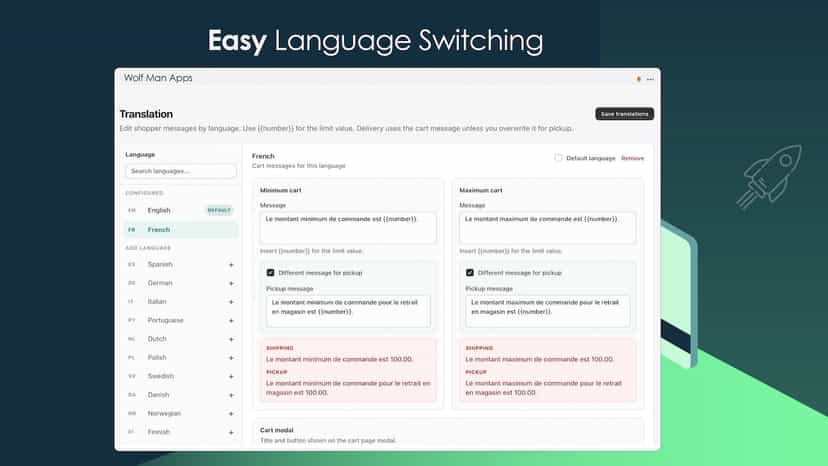This screenshot has height=466, width=828.
Task: Open the three-dot menu in Wolf Man Apps header
Action: (x=650, y=79)
